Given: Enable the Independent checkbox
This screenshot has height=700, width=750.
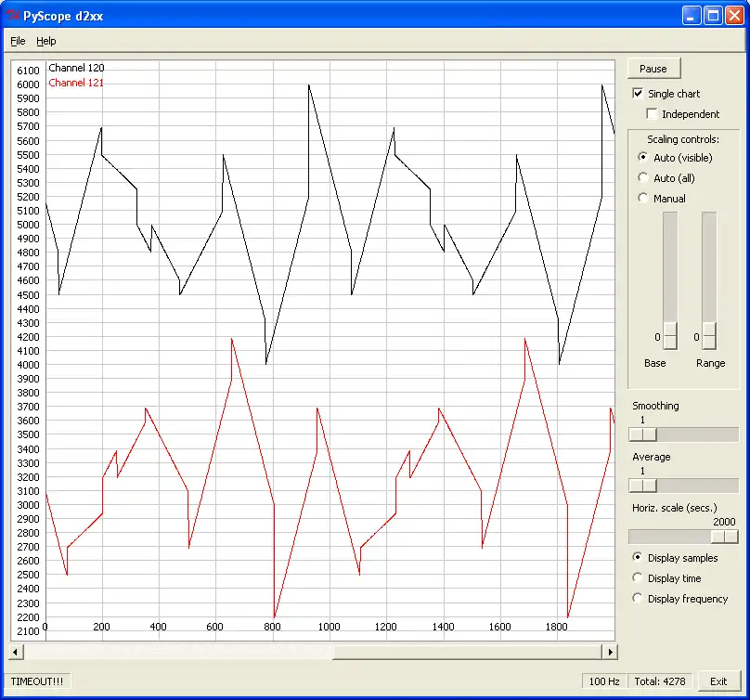Looking at the screenshot, I should (652, 114).
